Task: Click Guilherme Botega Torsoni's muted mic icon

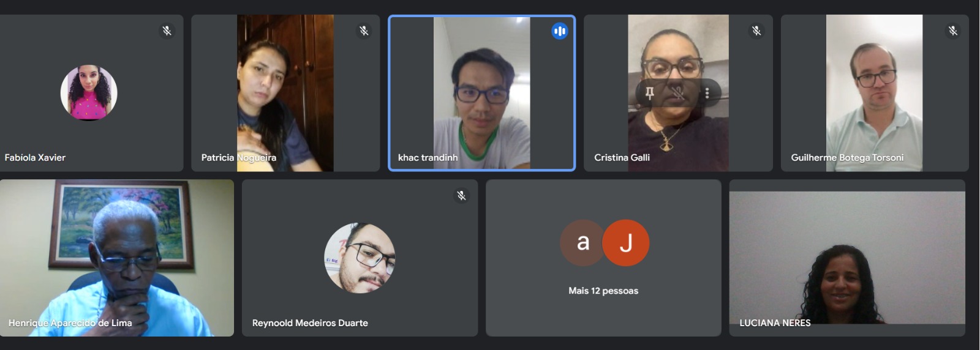Action: coord(953,31)
